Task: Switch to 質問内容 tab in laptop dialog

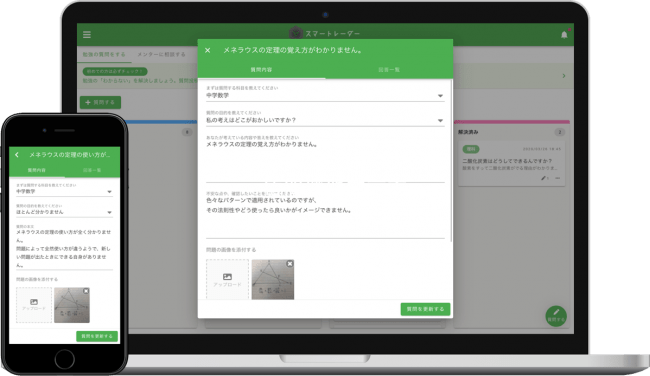Action: tap(261, 70)
